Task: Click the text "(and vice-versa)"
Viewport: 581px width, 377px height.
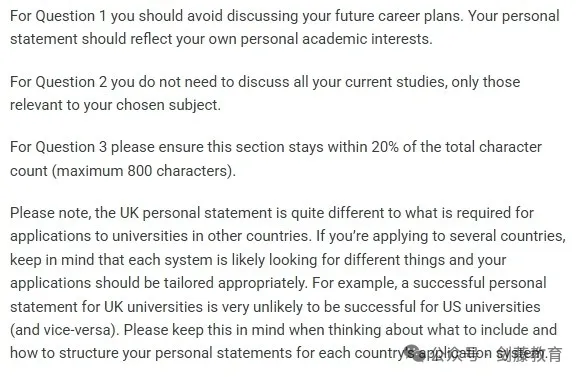Action: [x=63, y=330]
